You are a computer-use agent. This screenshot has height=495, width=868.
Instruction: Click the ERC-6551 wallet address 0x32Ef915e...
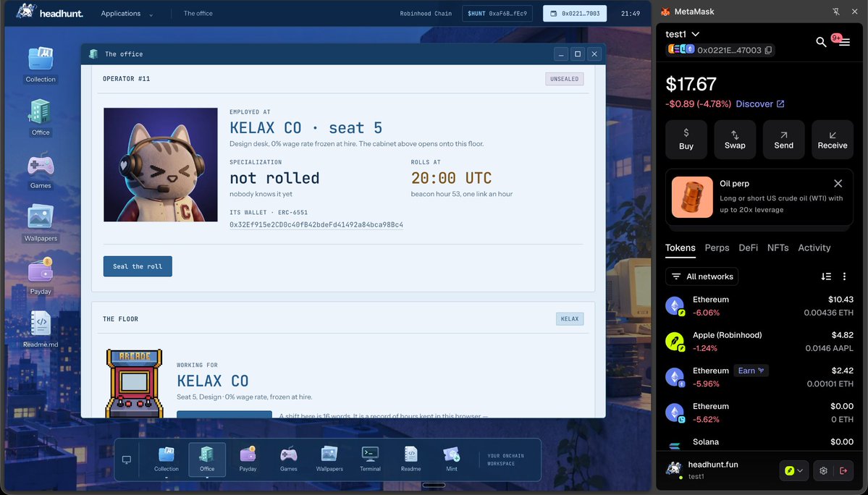[316, 224]
